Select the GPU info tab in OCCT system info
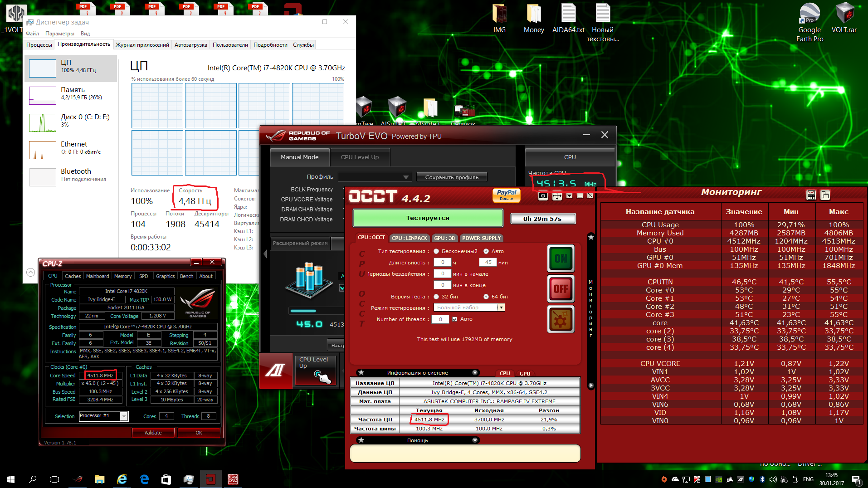The image size is (868, 488). 525,374
